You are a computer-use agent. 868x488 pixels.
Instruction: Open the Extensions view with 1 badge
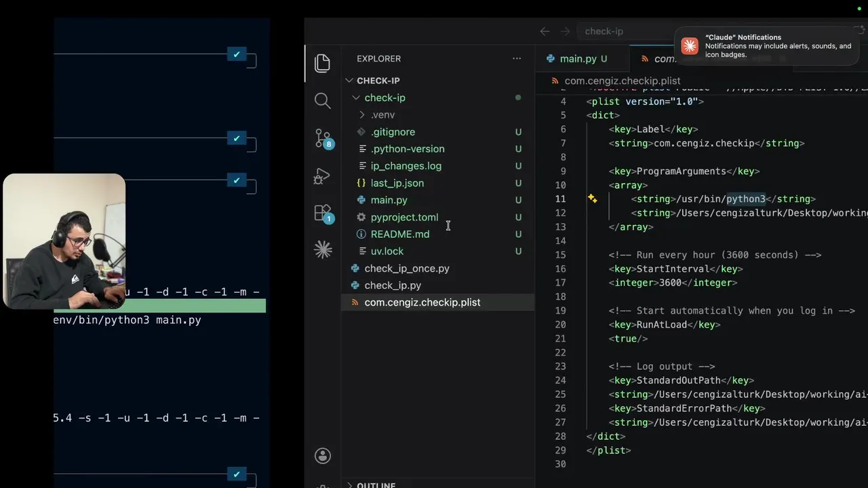(x=323, y=214)
